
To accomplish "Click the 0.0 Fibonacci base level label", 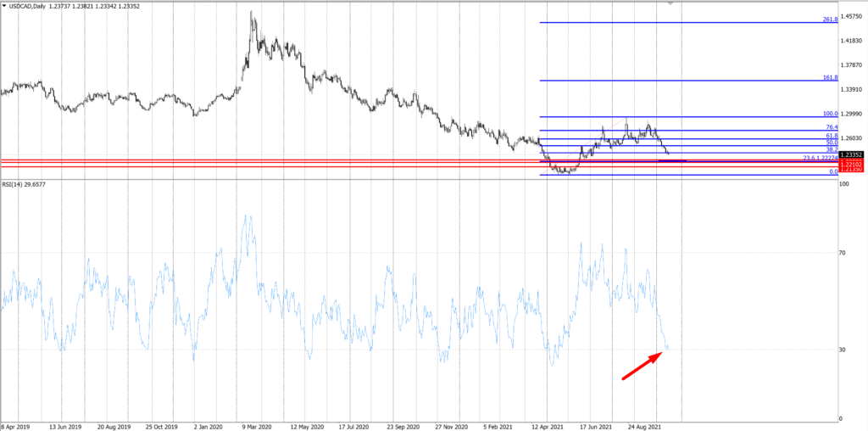I will click(x=833, y=171).
